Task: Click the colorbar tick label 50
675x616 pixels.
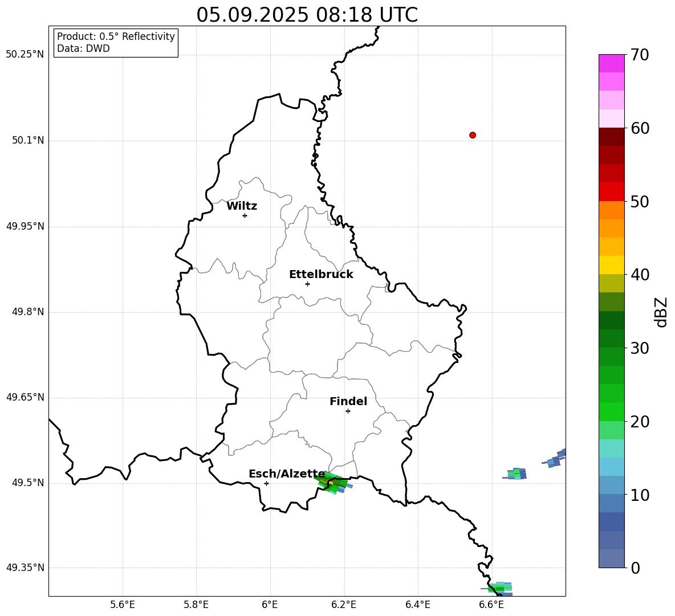Action: click(x=640, y=202)
